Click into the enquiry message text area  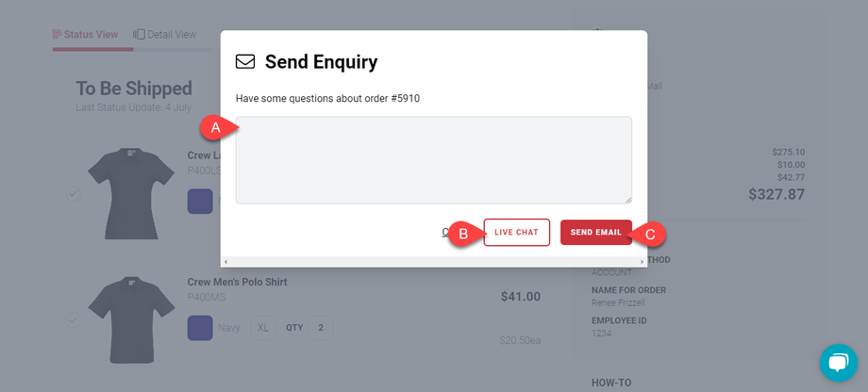pyautogui.click(x=433, y=160)
